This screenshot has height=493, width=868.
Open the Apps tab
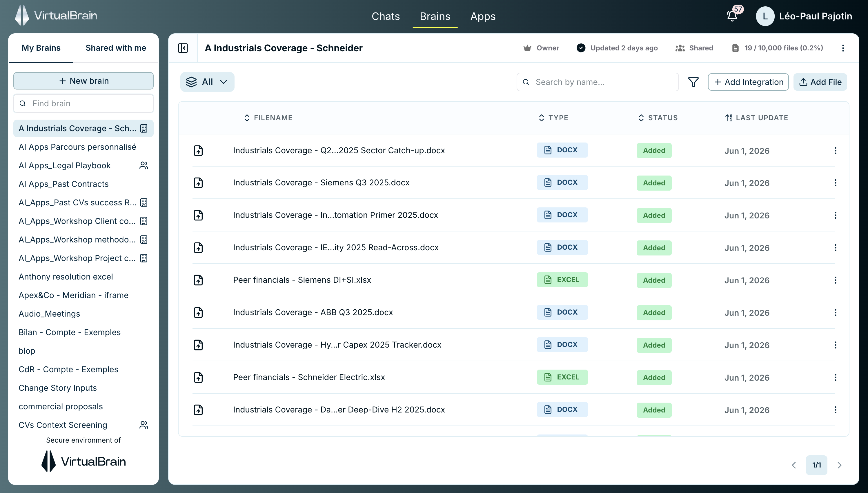pyautogui.click(x=483, y=16)
